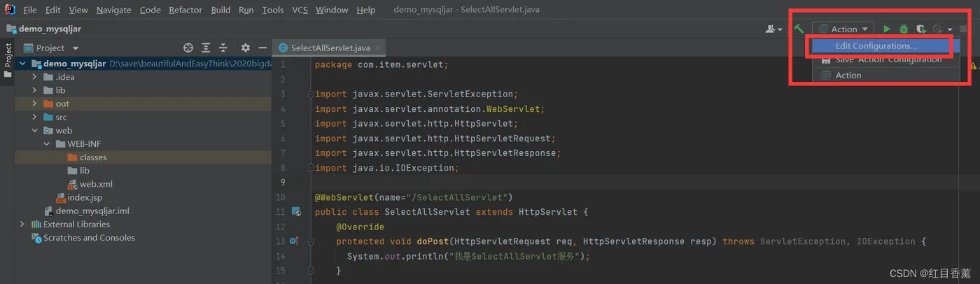The width and height of the screenshot is (980, 284).
Task: Open the VCS menu
Action: click(300, 10)
